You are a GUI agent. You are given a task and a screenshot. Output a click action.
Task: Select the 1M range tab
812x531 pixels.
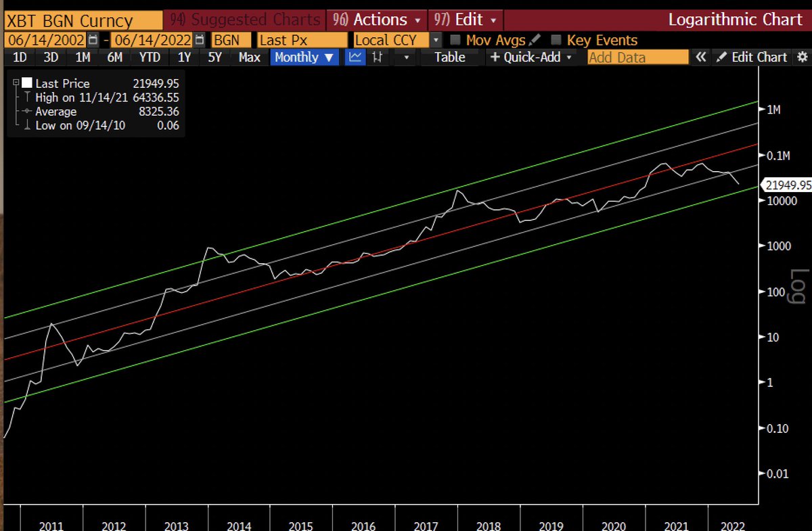coord(83,57)
